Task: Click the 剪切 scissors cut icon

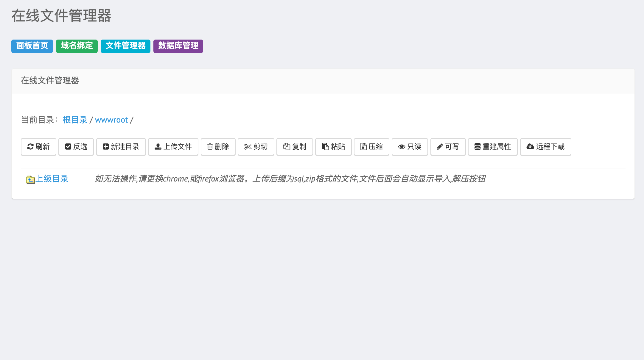Action: (x=256, y=147)
